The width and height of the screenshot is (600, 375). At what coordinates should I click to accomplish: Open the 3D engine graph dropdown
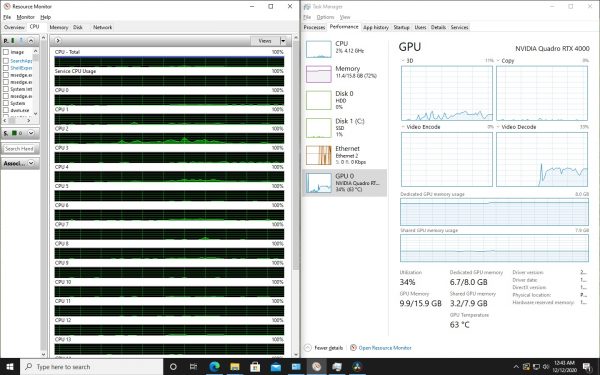point(403,60)
